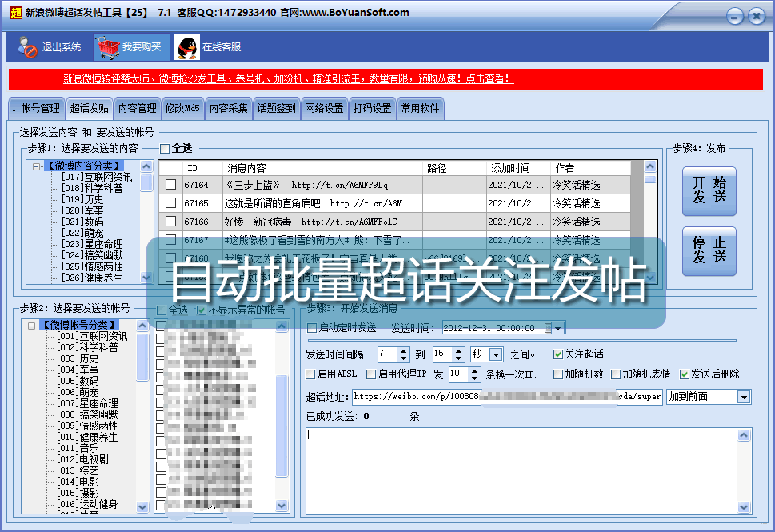Toggle the 加随机数 checkbox

click(x=558, y=374)
